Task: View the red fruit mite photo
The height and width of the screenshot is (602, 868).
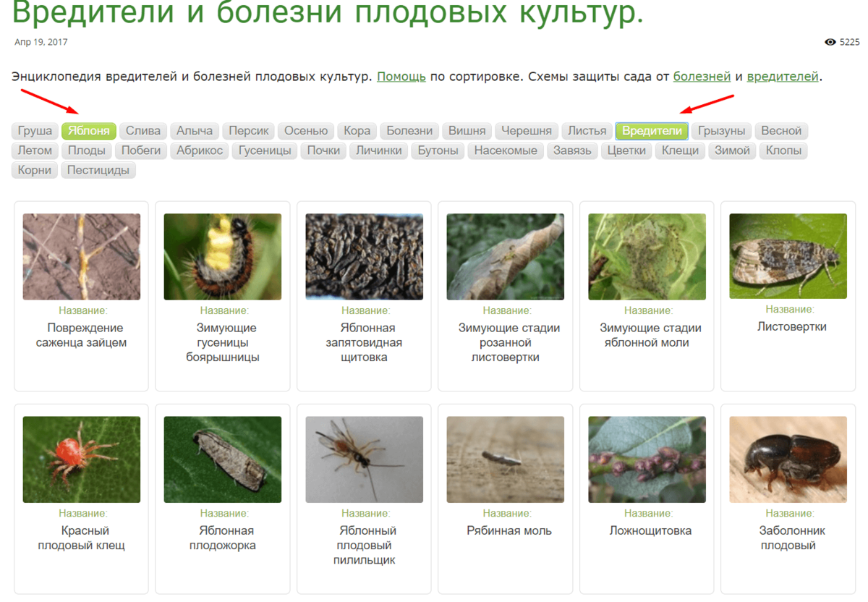Action: pyautogui.click(x=82, y=459)
